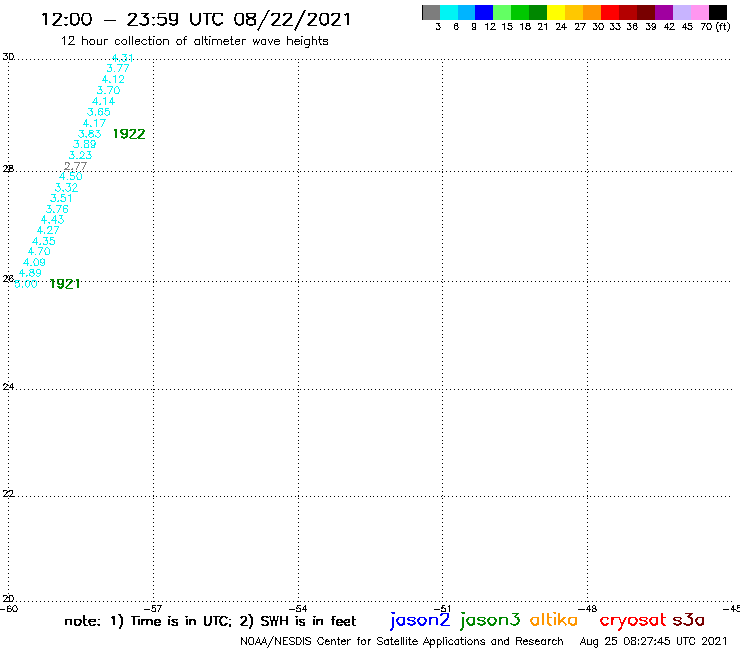Click the longitude -60 axis label
This screenshot has height=650, width=740.
pos(9,609)
